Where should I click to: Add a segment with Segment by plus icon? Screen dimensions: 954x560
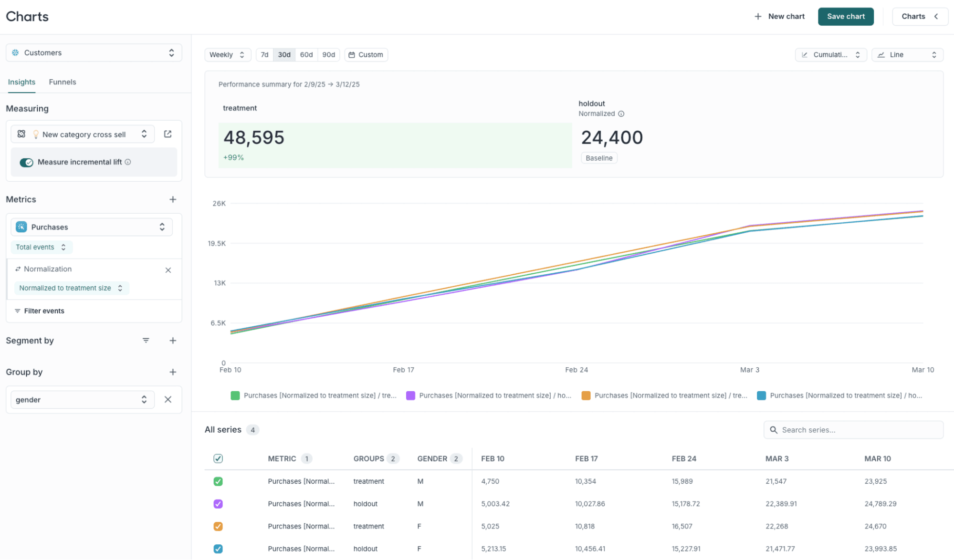(173, 341)
